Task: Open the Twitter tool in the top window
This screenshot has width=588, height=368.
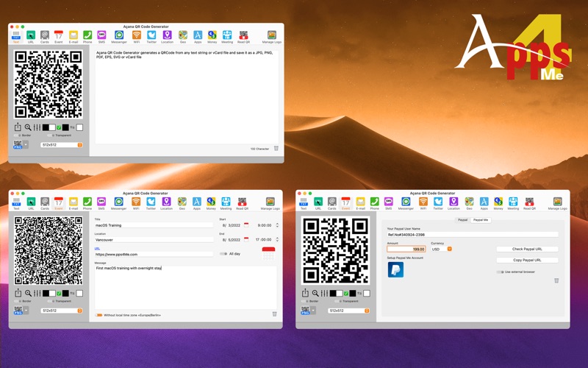Action: click(151, 36)
